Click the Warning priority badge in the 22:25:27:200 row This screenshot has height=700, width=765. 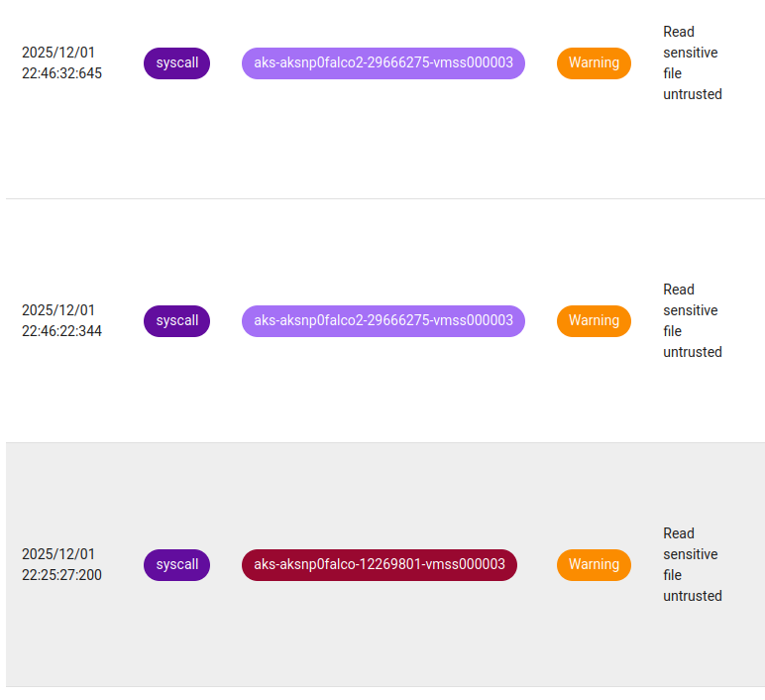(594, 564)
